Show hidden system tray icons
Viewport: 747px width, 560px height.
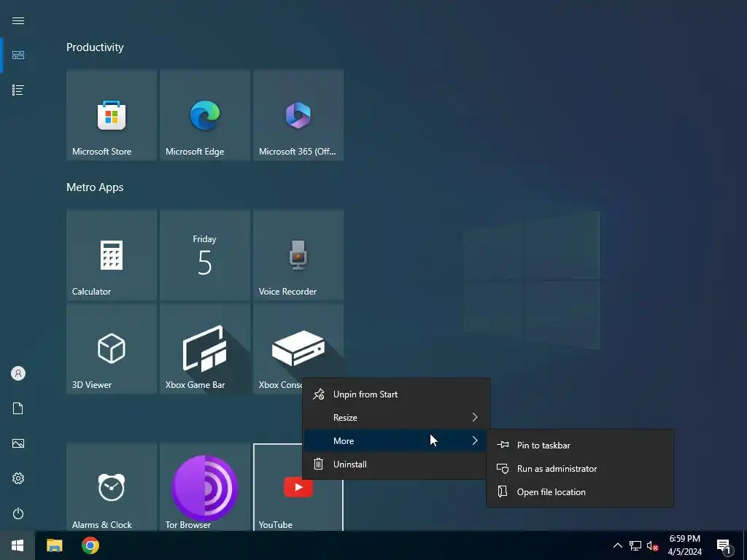(617, 545)
